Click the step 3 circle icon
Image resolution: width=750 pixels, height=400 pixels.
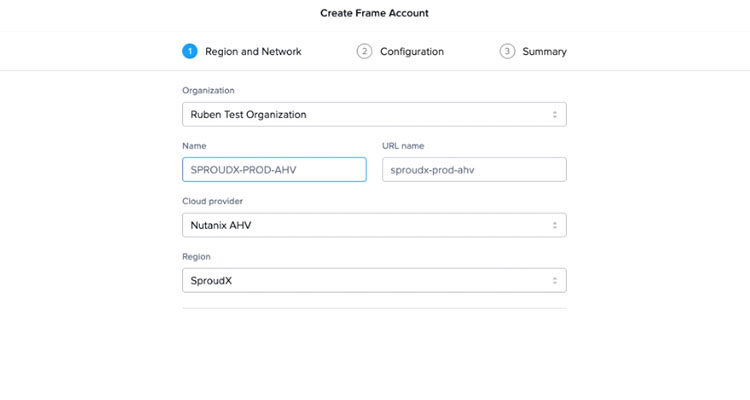coord(507,51)
